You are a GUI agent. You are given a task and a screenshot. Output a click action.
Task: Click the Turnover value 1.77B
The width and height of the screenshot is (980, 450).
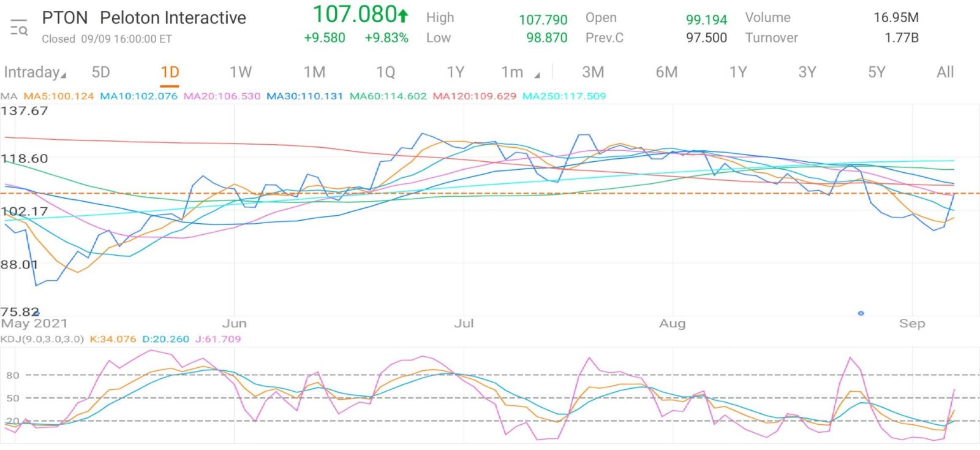point(902,38)
